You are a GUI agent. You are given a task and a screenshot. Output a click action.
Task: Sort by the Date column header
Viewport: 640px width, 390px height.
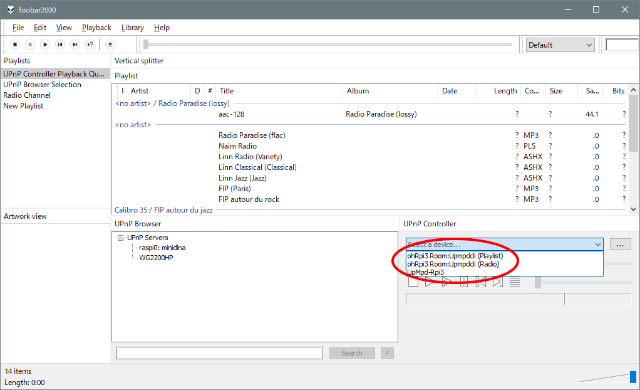[x=457, y=91]
